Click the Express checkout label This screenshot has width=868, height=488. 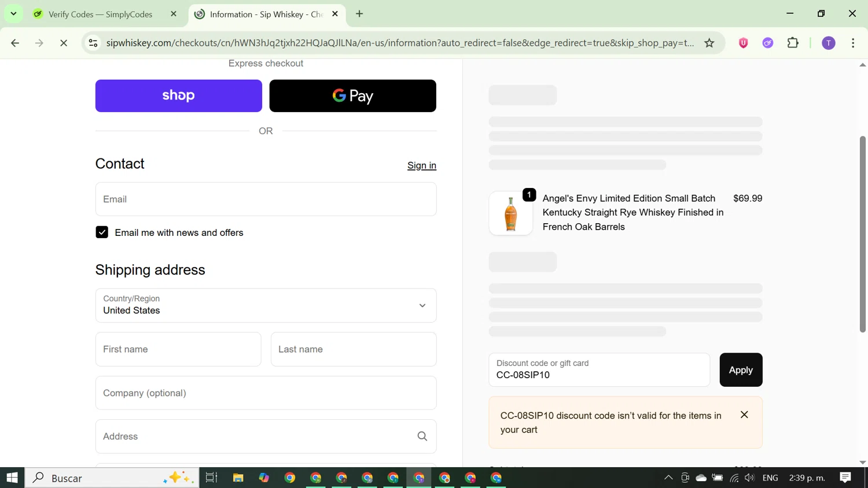click(x=266, y=64)
